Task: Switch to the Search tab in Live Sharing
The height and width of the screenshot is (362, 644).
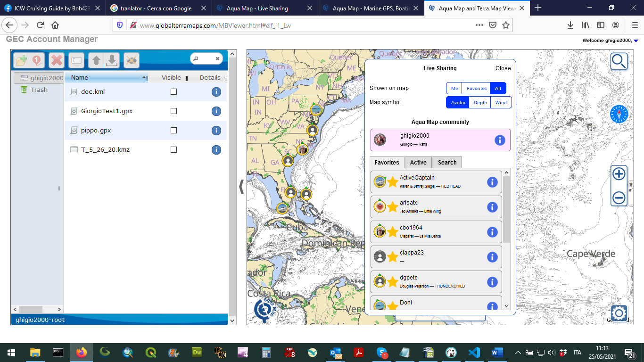Action: (447, 162)
